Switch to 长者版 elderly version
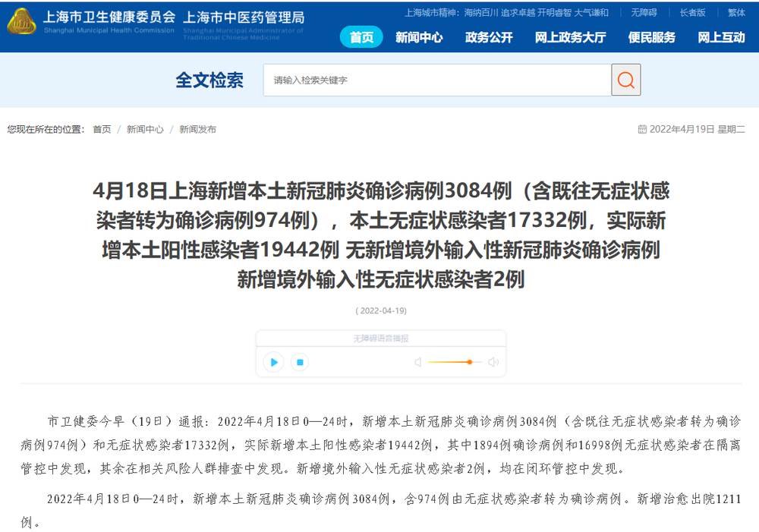Image resolution: width=759 pixels, height=532 pixels. [x=692, y=13]
